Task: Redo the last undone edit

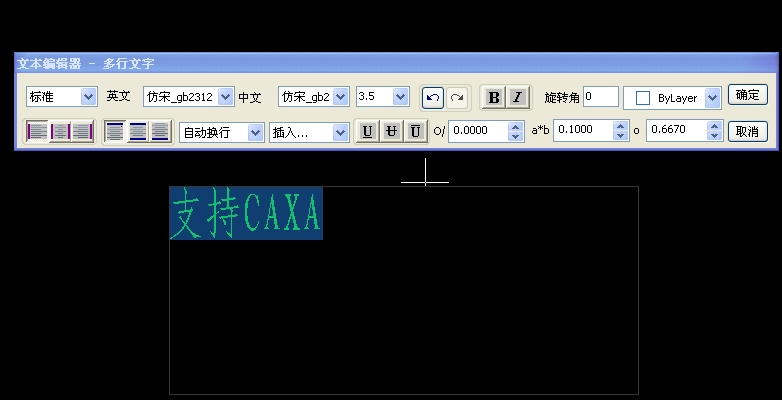Action: 456,98
